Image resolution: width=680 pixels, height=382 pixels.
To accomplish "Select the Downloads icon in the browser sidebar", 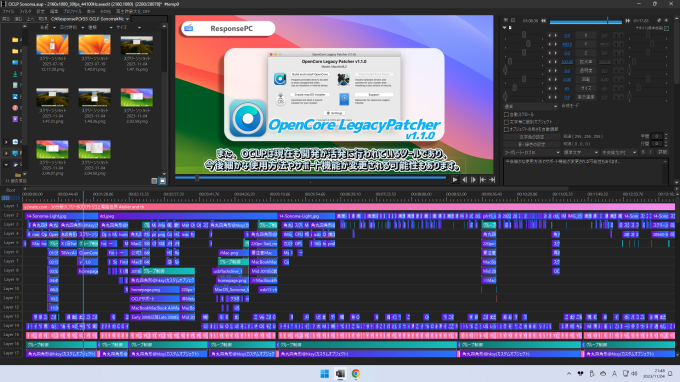I will point(15,74).
